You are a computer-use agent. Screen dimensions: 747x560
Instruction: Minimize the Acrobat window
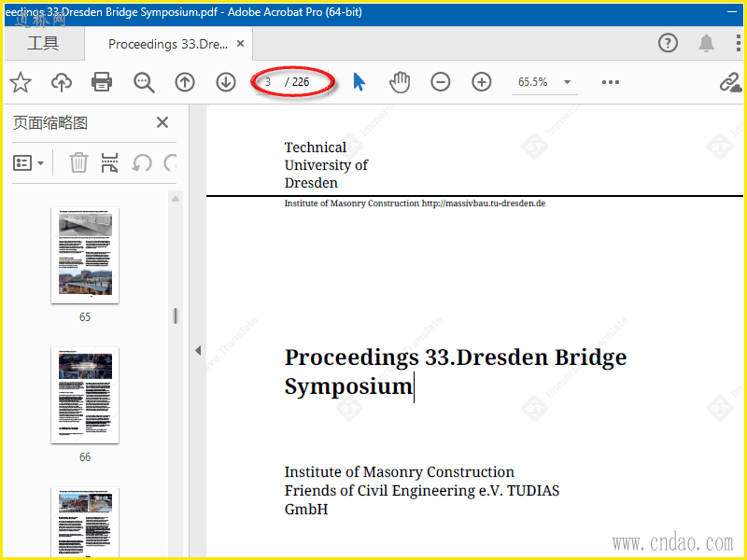pos(732,12)
